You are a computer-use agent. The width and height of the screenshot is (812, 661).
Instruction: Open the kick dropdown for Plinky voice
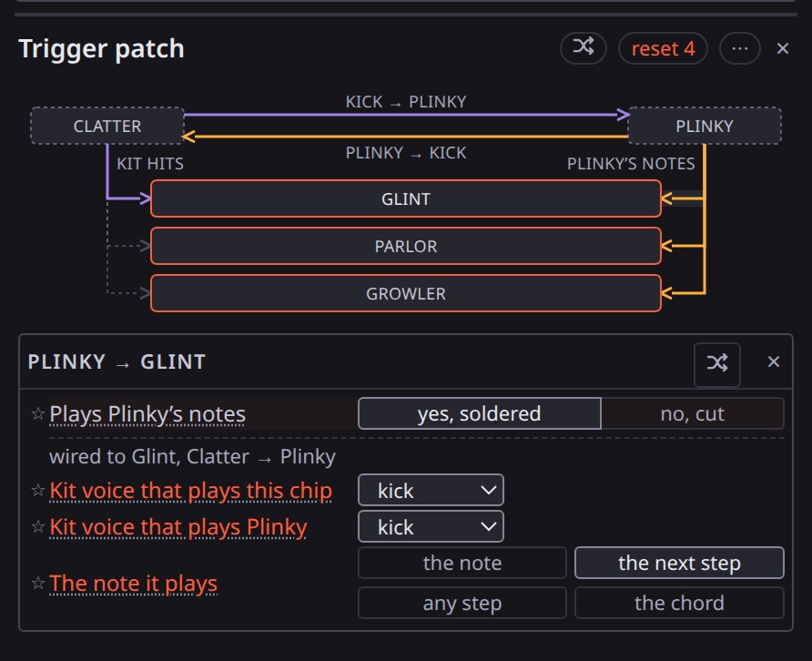point(431,527)
